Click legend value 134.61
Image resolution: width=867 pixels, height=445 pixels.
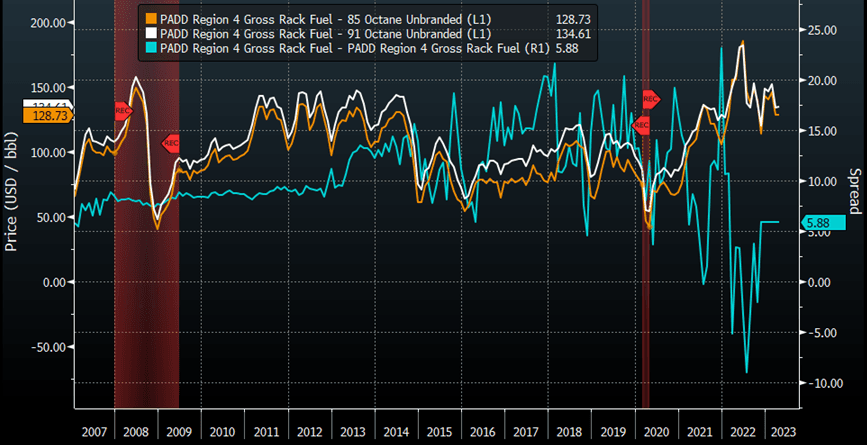(x=573, y=34)
